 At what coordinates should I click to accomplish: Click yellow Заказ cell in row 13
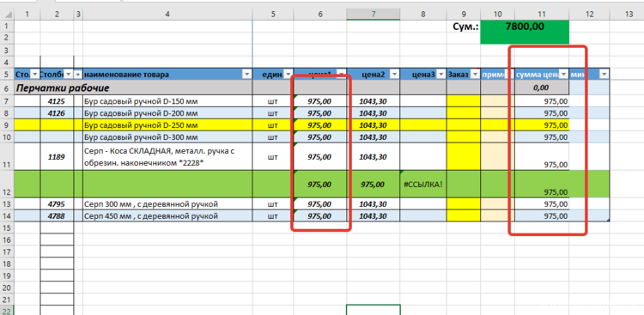(x=464, y=204)
